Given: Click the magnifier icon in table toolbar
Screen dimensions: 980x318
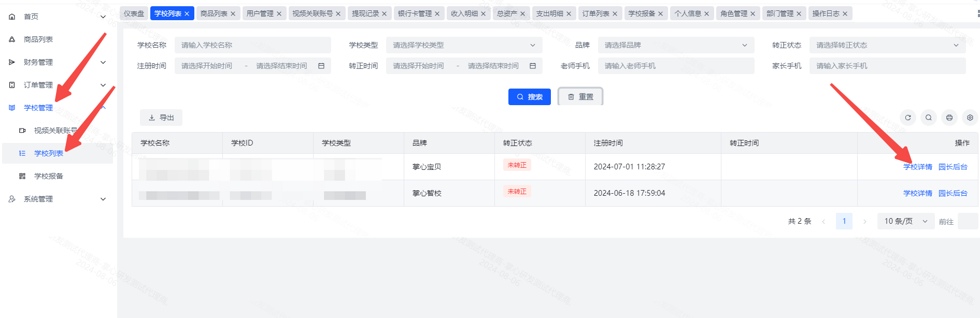Looking at the screenshot, I should pyautogui.click(x=928, y=118).
